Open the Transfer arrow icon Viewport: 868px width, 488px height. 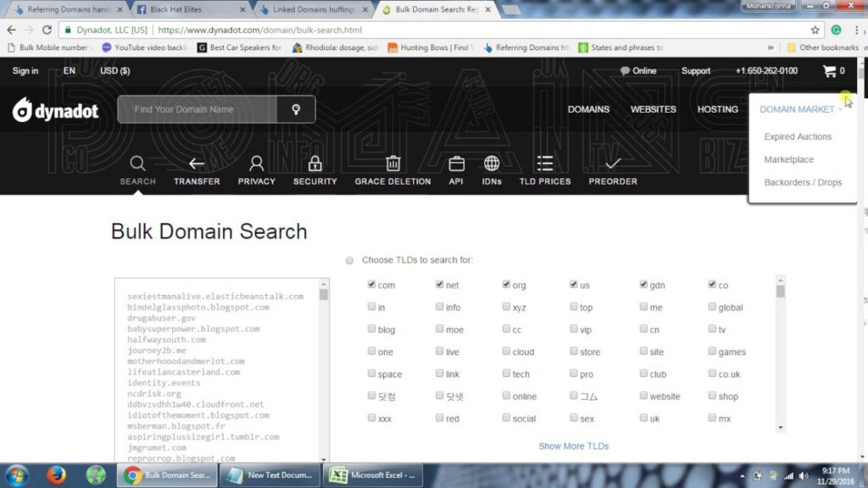(x=197, y=164)
